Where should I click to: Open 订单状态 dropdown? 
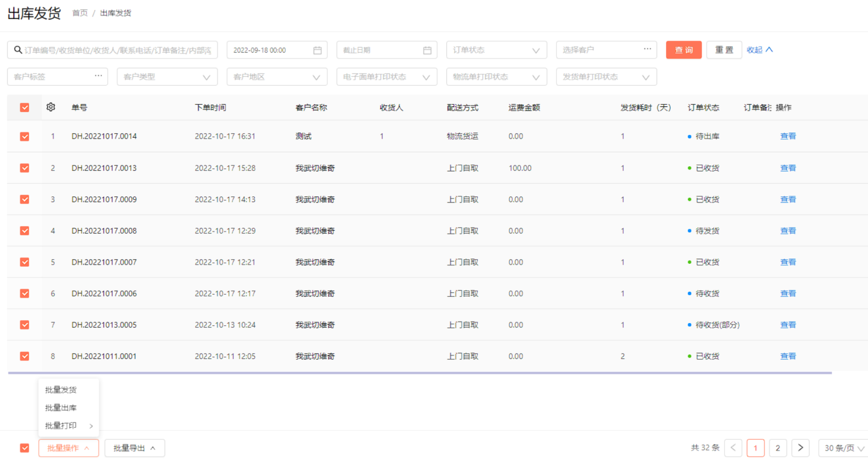pos(497,50)
